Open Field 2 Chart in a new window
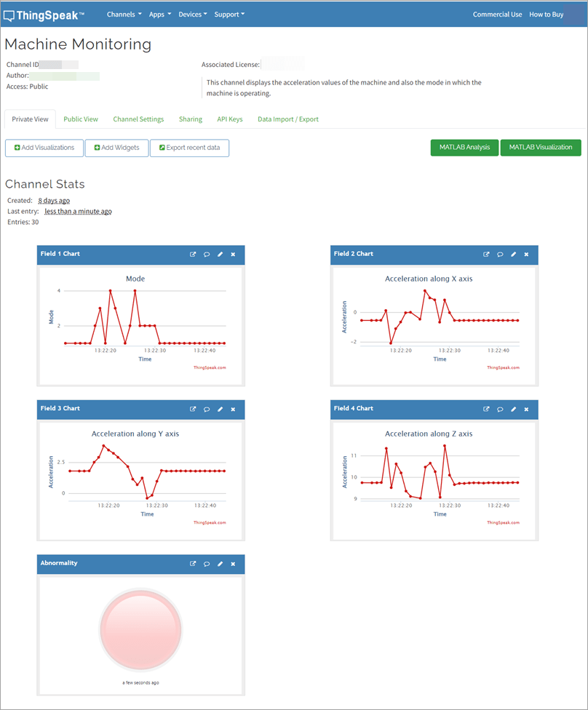This screenshot has height=710, width=588. (487, 254)
